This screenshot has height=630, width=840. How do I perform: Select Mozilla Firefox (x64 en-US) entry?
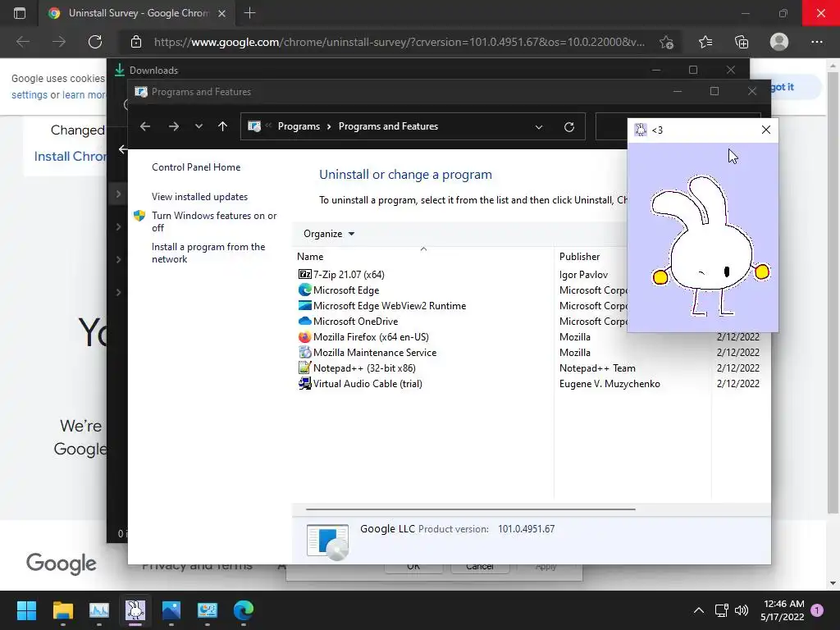click(371, 336)
